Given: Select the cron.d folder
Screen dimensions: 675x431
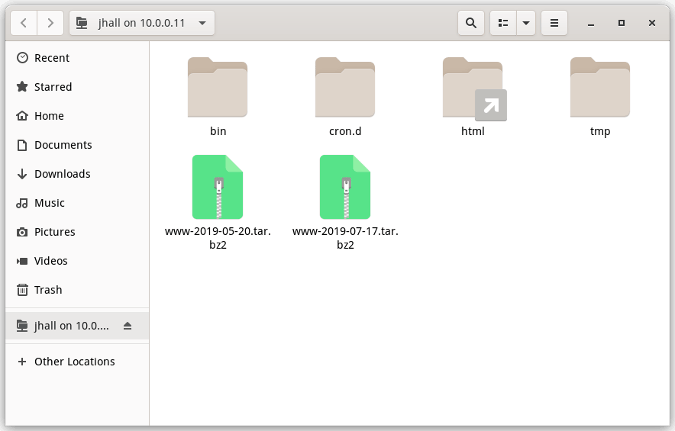Looking at the screenshot, I should coord(345,88).
